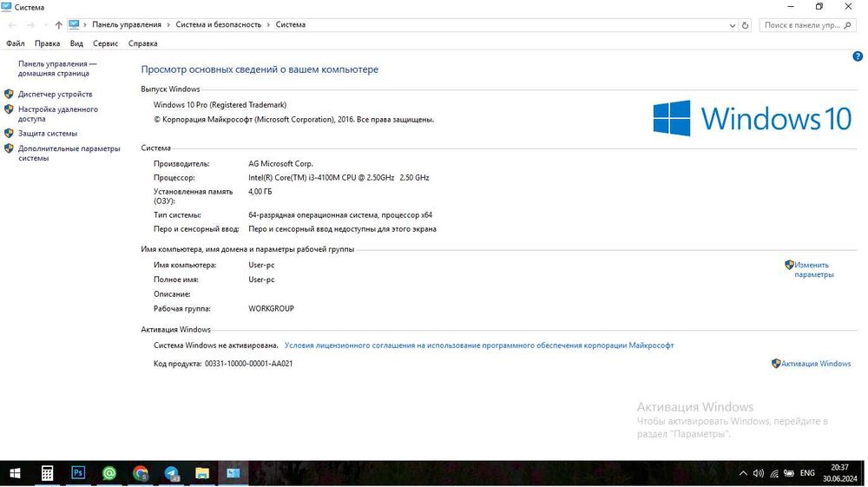Viewport: 868px width, 487px height.
Task: Click shield icon beside Дополнительные параметры системы
Action: point(9,148)
